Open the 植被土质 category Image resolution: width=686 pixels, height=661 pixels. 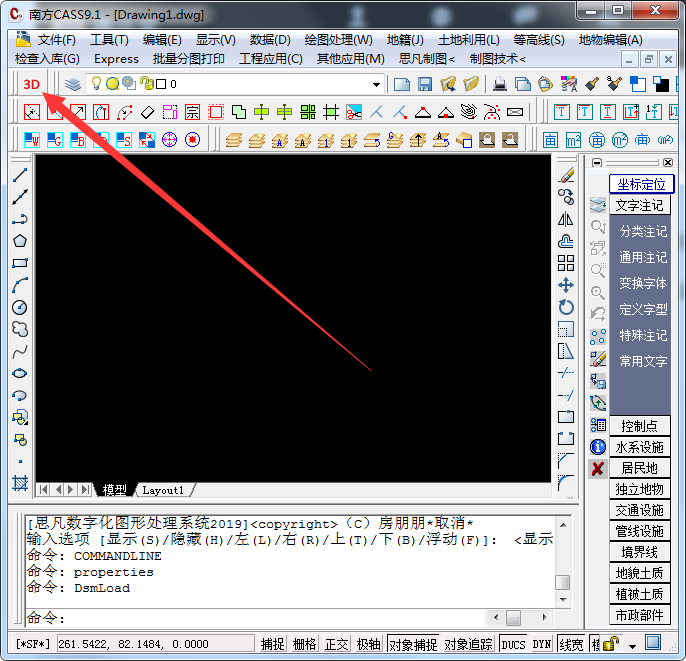(x=639, y=594)
